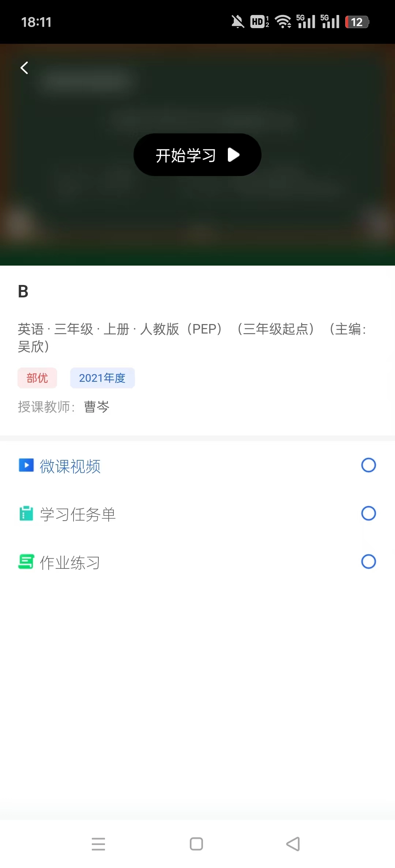Select the 微课视频 list item
395x868 pixels.
pyautogui.click(x=197, y=466)
